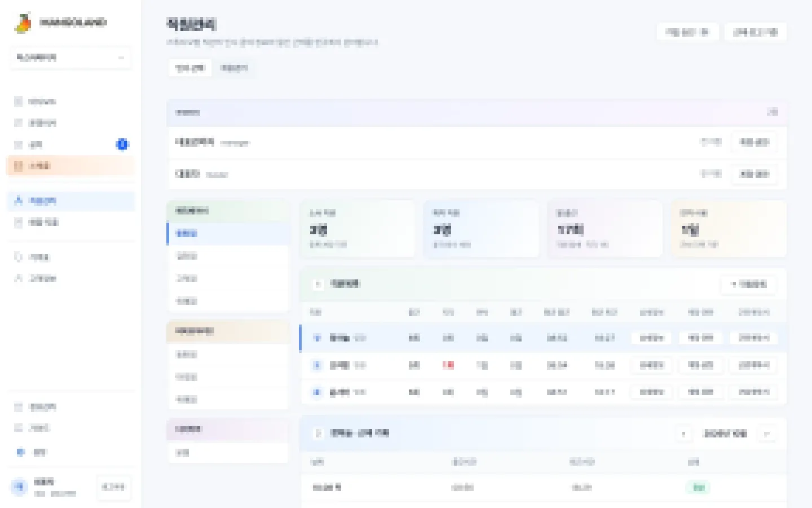The height and width of the screenshot is (508, 812).
Task: Open the blue gear settings item in the sidebar
Action: point(70,452)
